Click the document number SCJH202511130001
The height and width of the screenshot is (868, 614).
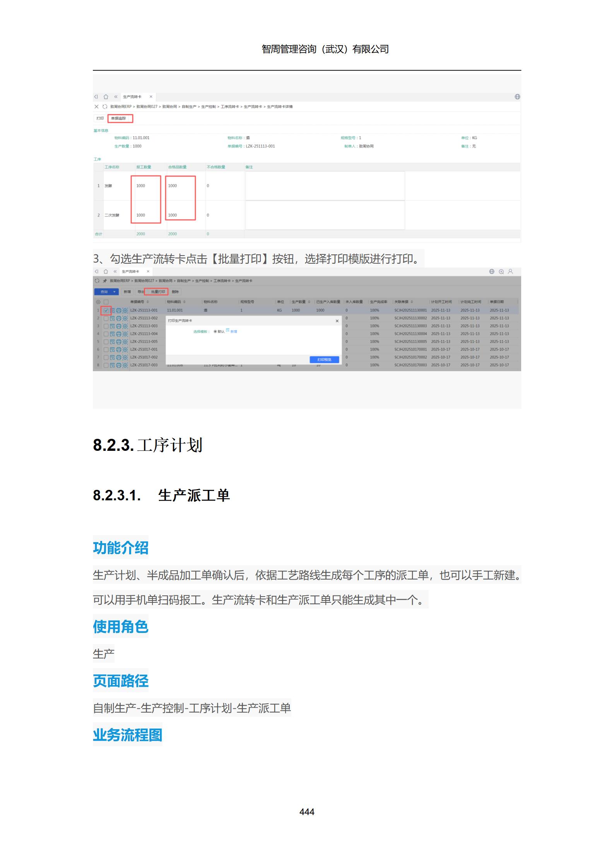[x=410, y=310]
